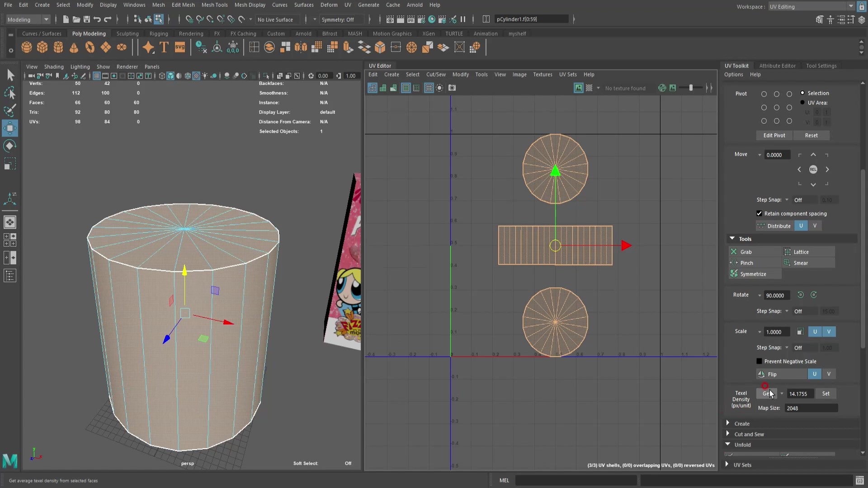The height and width of the screenshot is (488, 868).
Task: Click the Distribute button
Action: [x=775, y=226]
